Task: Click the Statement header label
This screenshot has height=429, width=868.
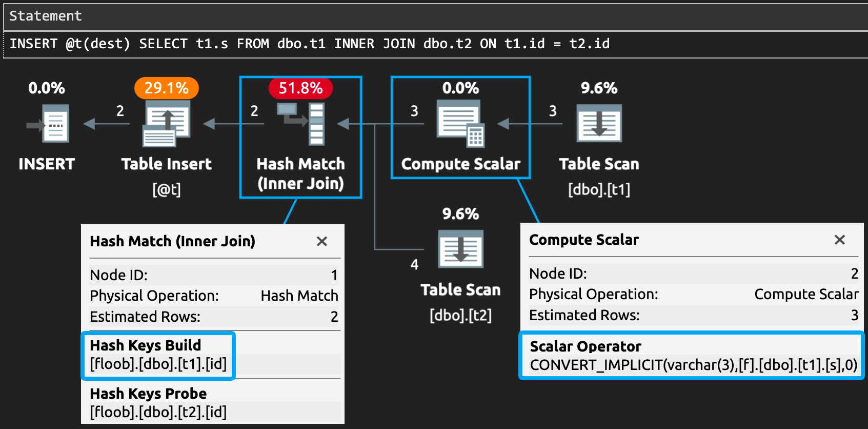Action: [46, 16]
